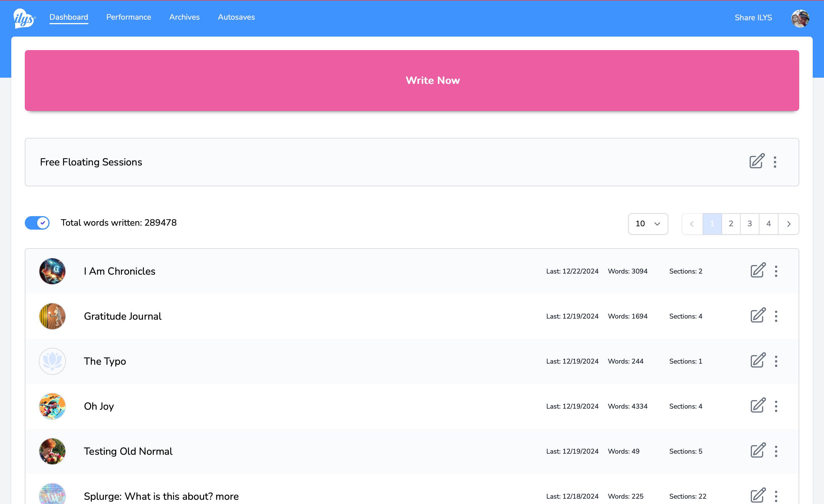
Task: Open the three-dot menu for Gratitude Journal
Action: 776,316
